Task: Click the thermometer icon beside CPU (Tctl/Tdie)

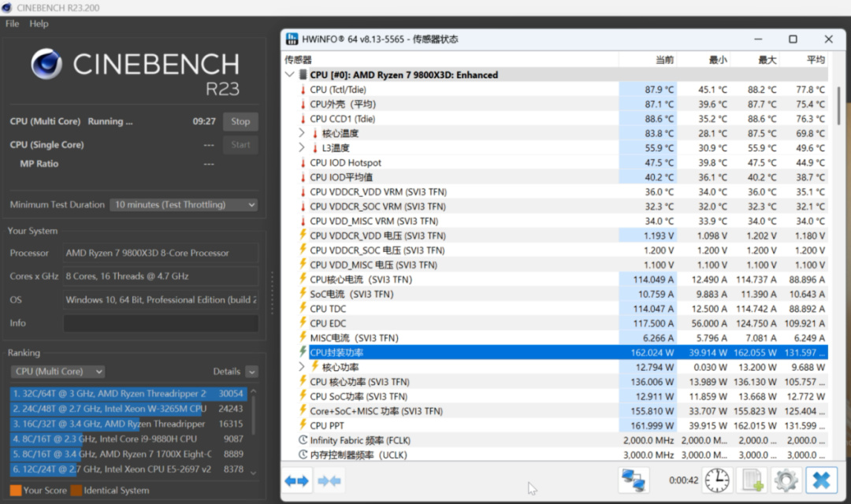Action: 303,90
